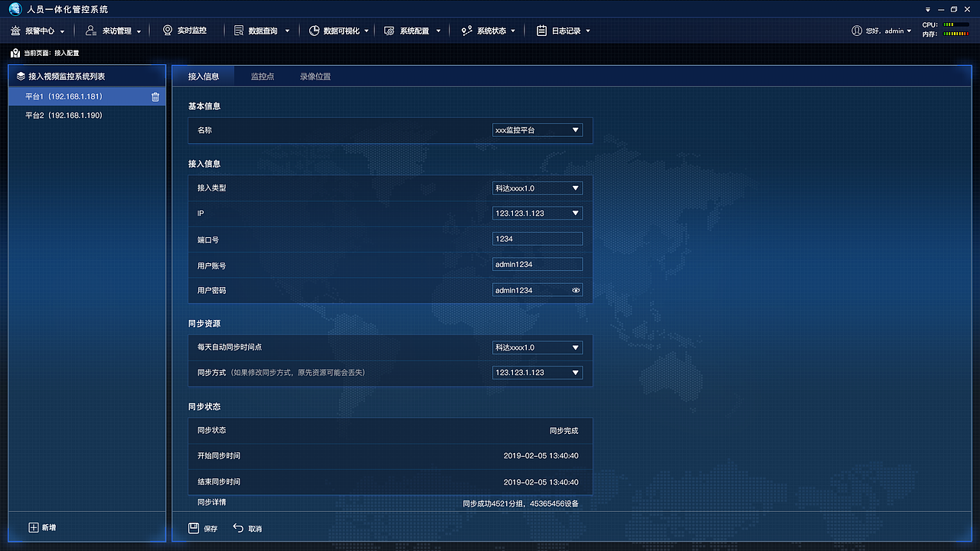
Task: Click the 端口号 input field
Action: (537, 239)
